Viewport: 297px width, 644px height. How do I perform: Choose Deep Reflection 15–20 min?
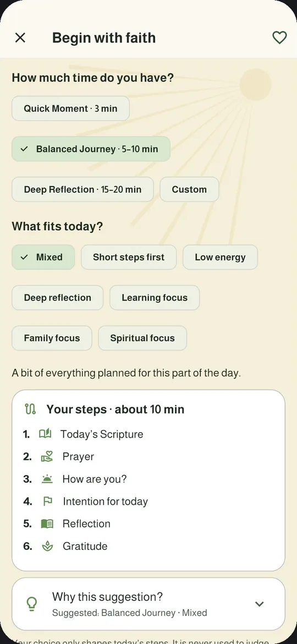(82, 189)
